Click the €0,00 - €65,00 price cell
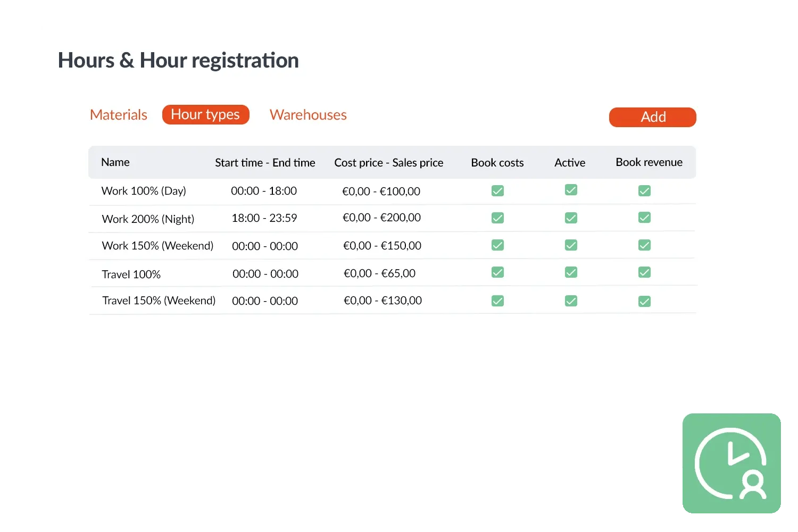Screen dimensions: 798x532 click(379, 273)
